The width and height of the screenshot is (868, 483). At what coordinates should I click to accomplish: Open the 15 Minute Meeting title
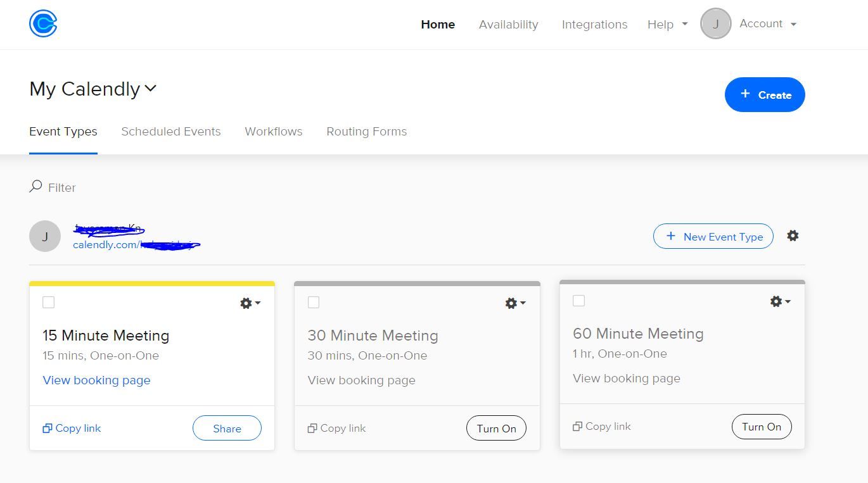click(x=106, y=336)
